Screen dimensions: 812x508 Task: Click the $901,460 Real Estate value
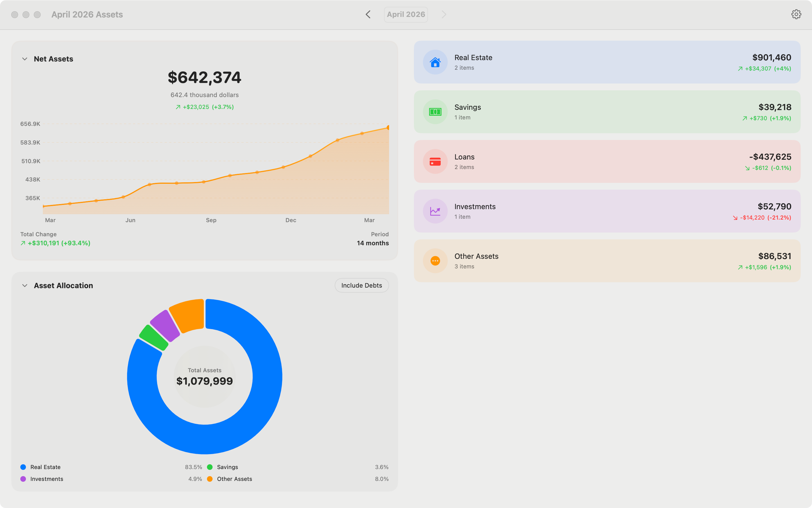[x=771, y=58]
